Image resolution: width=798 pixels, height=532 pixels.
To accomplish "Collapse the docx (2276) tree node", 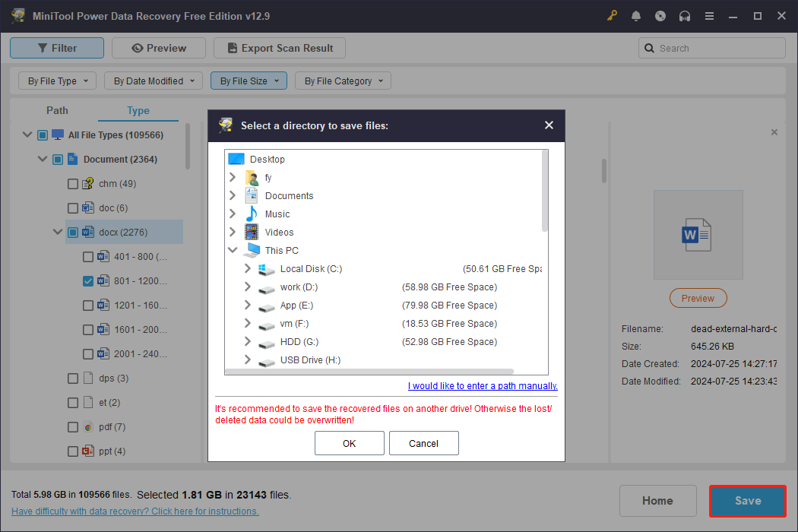I will [x=58, y=232].
